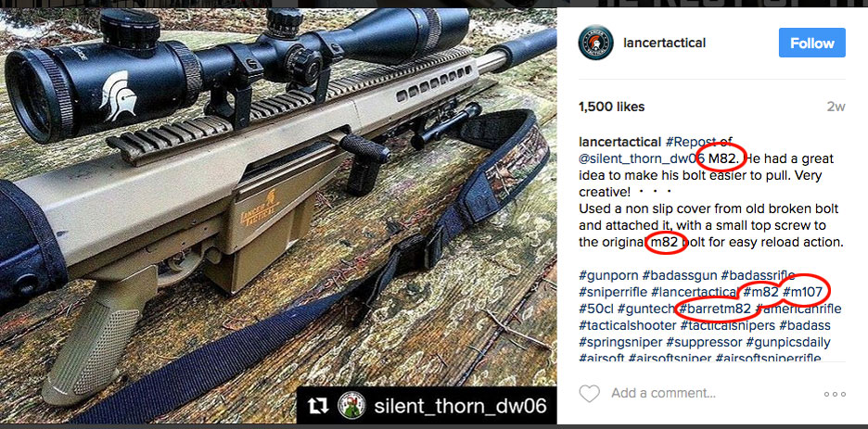Viewport: 868px width, 429px height.
Task: Click lancertactical username in caption
Action: coord(620,142)
